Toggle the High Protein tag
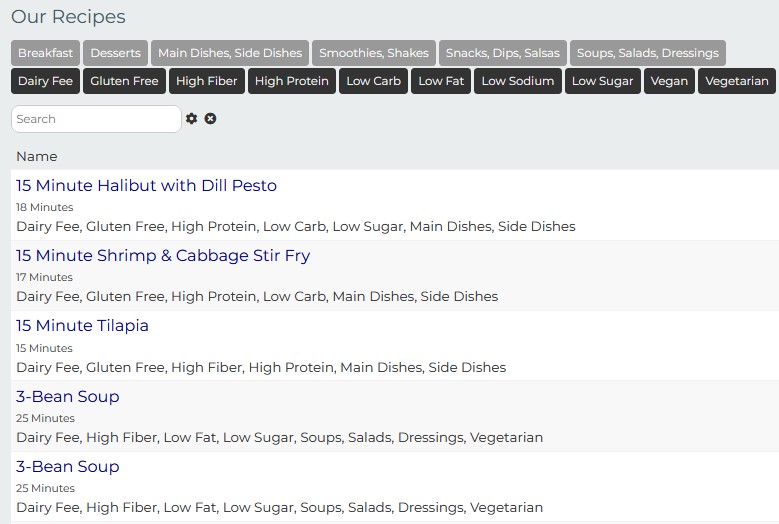This screenshot has height=524, width=779. [x=291, y=81]
